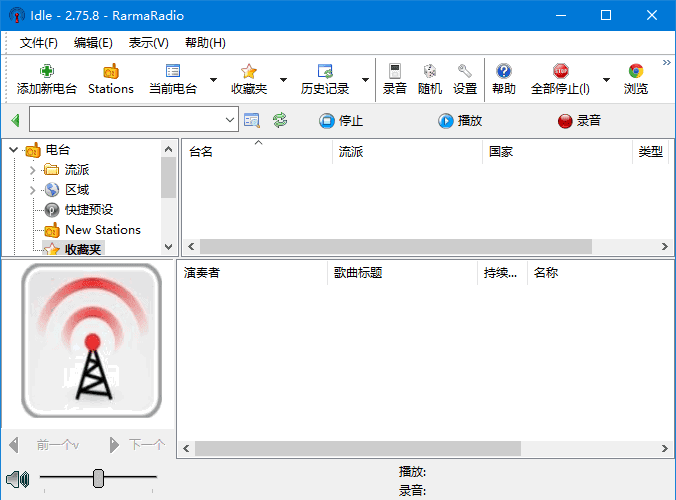Click tree panel scroll down arrow
The image size is (676, 500).
(169, 247)
